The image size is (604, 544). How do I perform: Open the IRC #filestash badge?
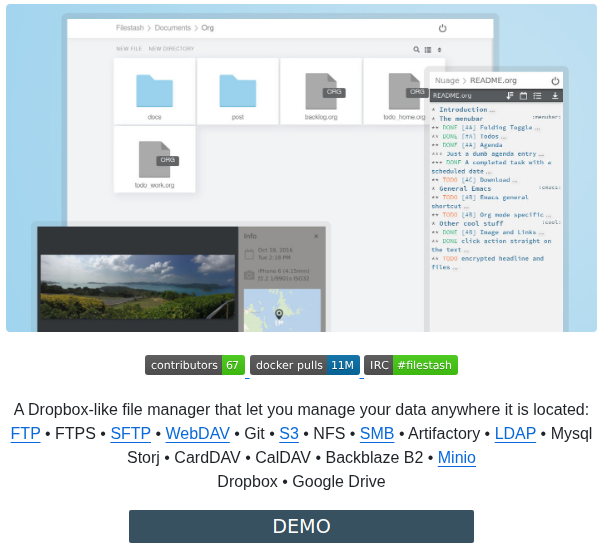(x=411, y=365)
